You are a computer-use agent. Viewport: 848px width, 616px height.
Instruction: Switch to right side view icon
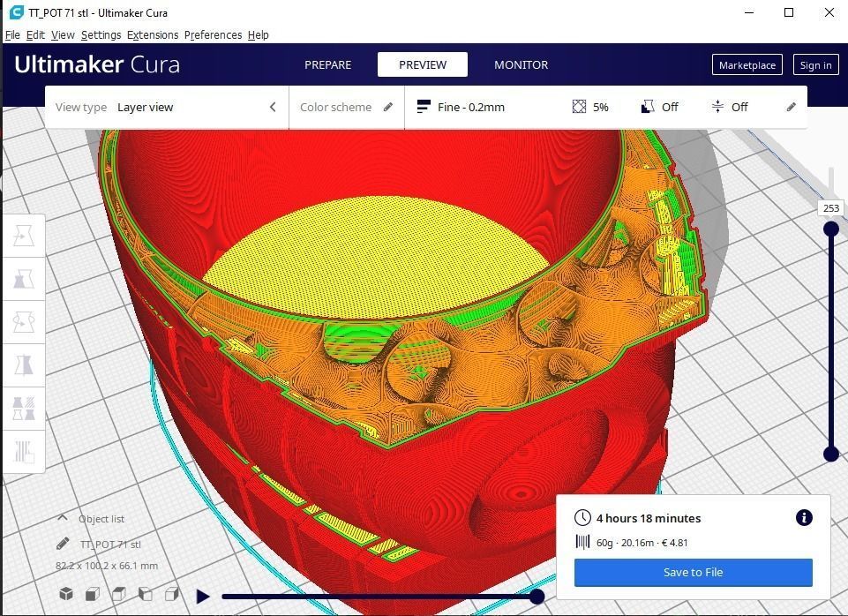[x=172, y=594]
